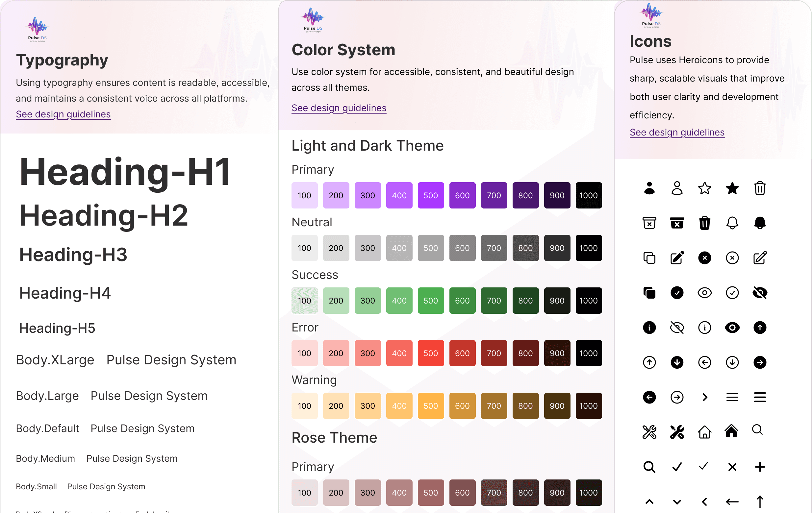812x513 pixels.
Task: Click the down chevron icon
Action: click(677, 501)
